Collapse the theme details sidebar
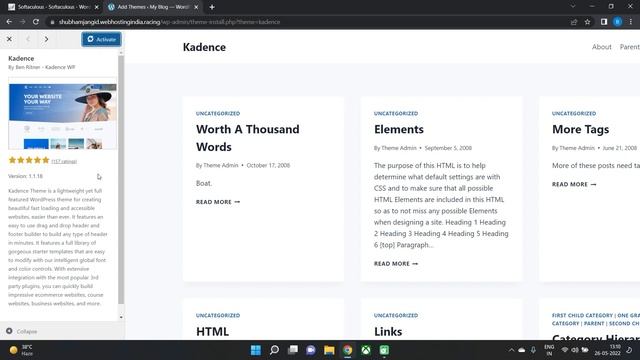 (x=22, y=331)
